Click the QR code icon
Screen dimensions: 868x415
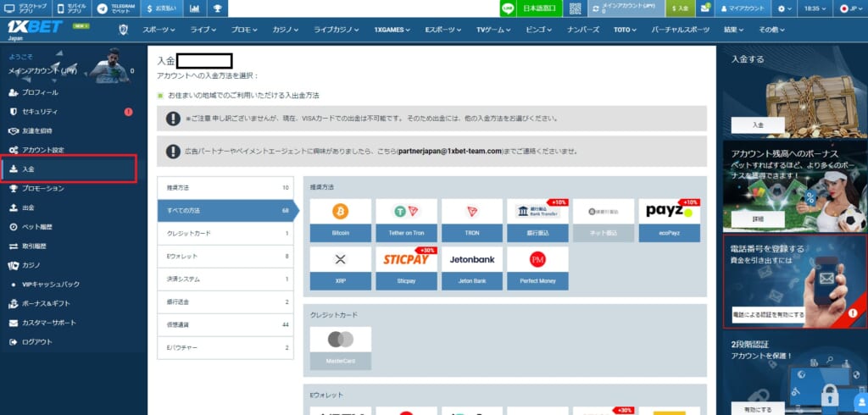[576, 8]
